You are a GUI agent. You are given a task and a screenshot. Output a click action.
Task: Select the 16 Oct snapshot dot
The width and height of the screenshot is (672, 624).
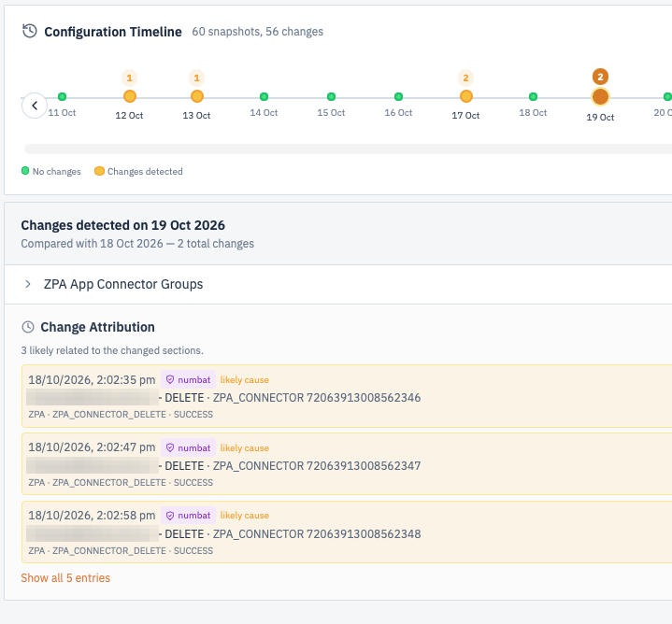[x=398, y=97]
